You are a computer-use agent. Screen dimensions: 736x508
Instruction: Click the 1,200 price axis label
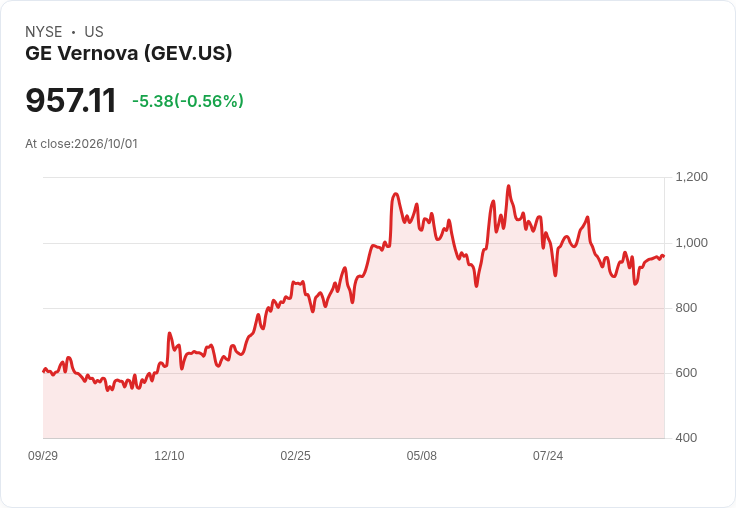(691, 177)
